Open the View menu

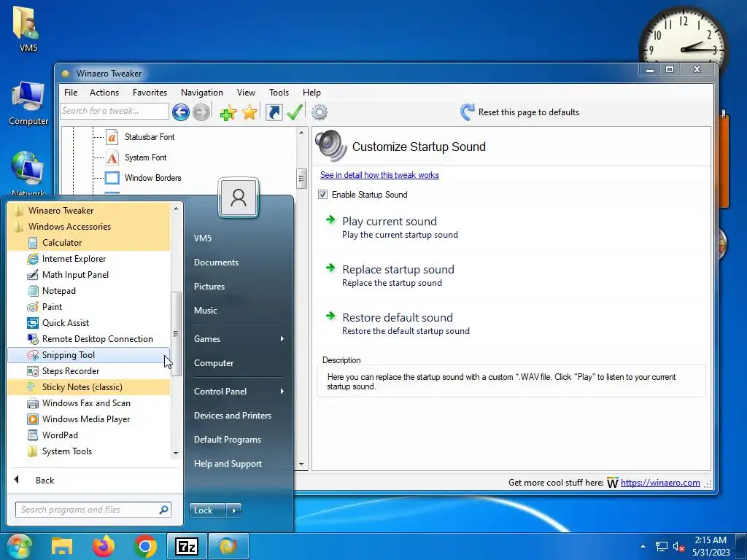point(246,93)
